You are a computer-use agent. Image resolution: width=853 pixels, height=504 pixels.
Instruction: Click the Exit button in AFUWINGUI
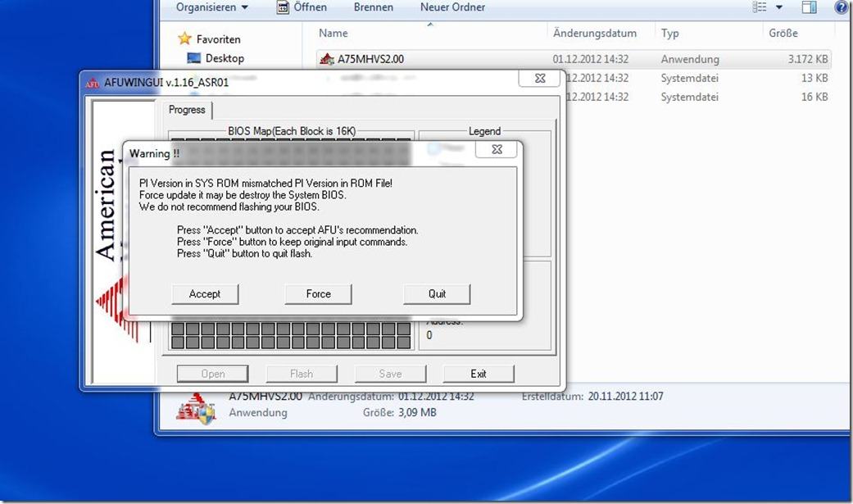pyautogui.click(x=479, y=374)
